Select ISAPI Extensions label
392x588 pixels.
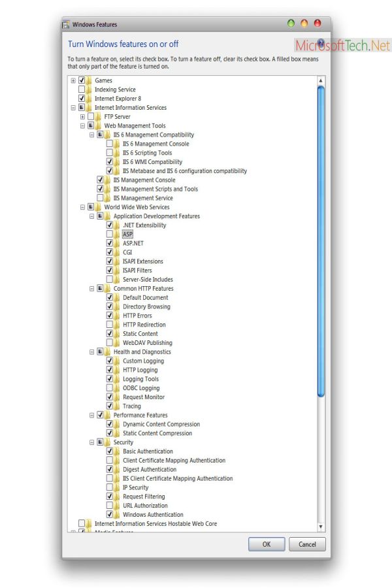coord(143,261)
